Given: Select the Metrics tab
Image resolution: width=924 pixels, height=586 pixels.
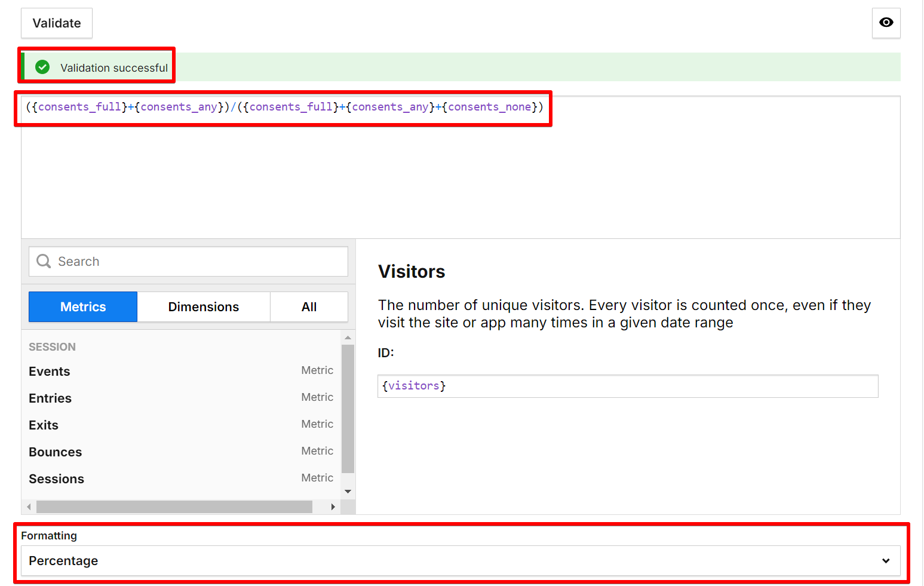Looking at the screenshot, I should pos(82,306).
